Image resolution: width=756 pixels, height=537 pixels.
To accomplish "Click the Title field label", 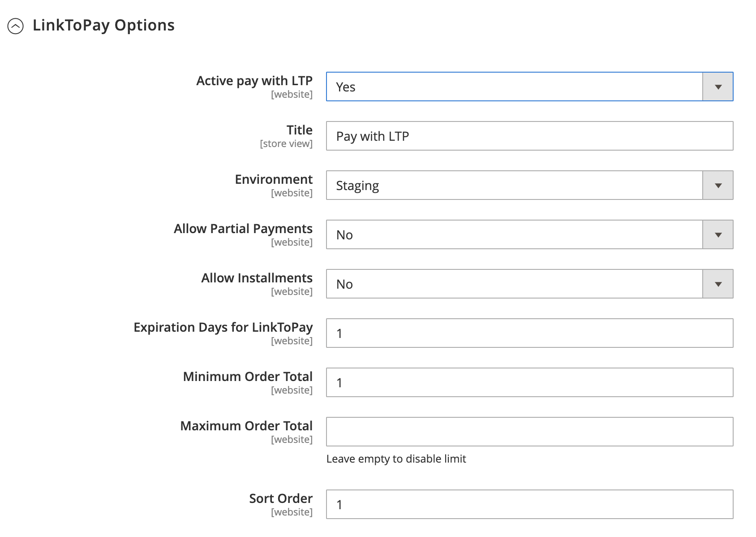I will (300, 130).
